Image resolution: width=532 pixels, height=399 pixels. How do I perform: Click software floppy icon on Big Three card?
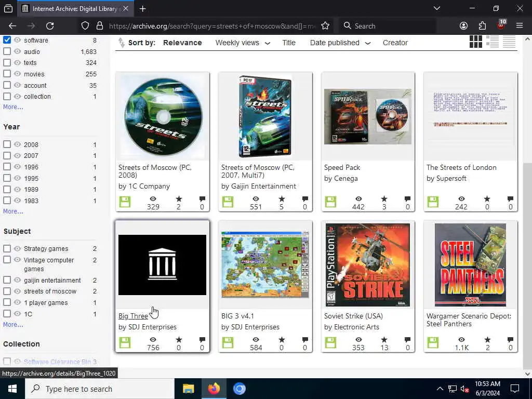(x=125, y=343)
